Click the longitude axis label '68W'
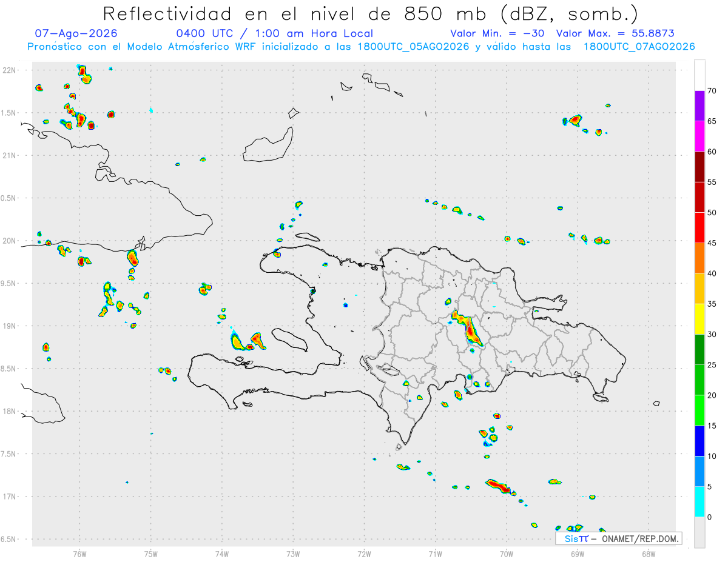The image size is (728, 562). (649, 553)
